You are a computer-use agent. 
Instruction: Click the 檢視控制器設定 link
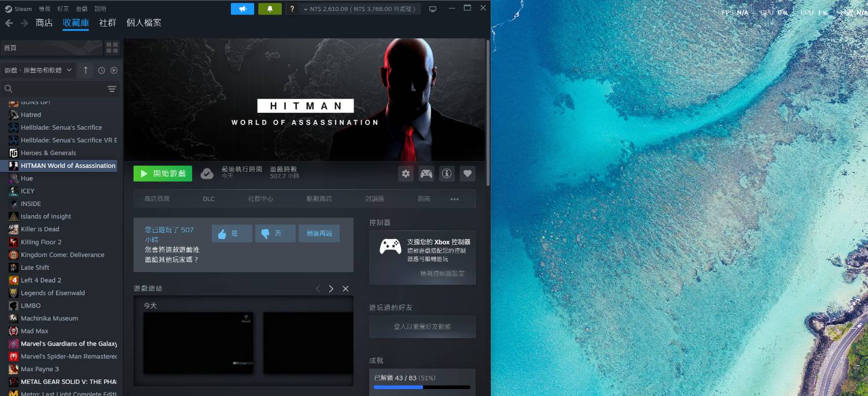[x=442, y=273]
